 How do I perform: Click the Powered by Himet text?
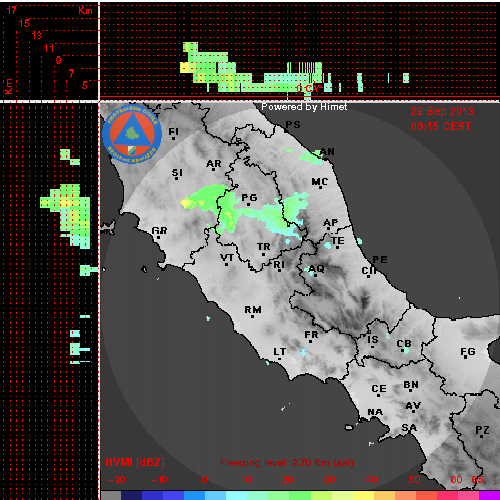(x=304, y=107)
